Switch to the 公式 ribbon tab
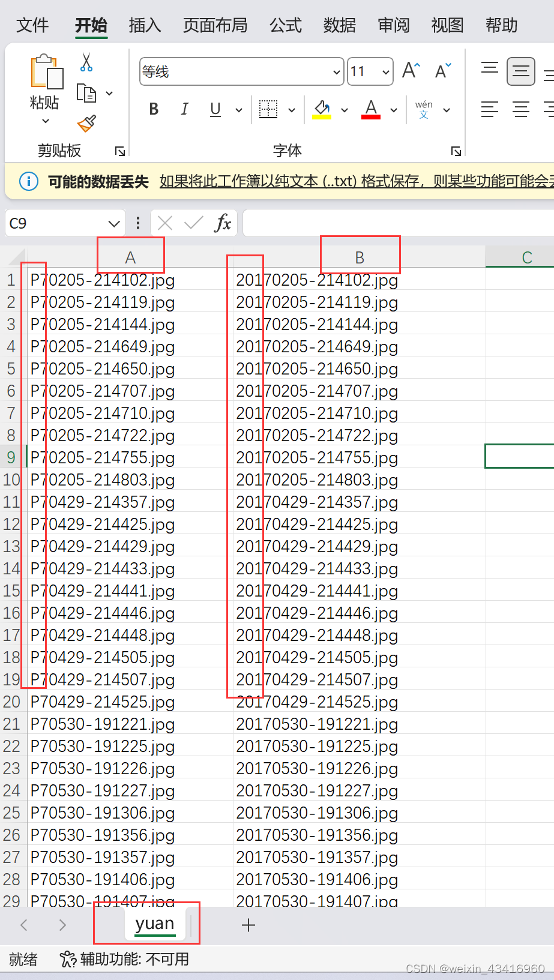The width and height of the screenshot is (554, 980). coord(285,25)
